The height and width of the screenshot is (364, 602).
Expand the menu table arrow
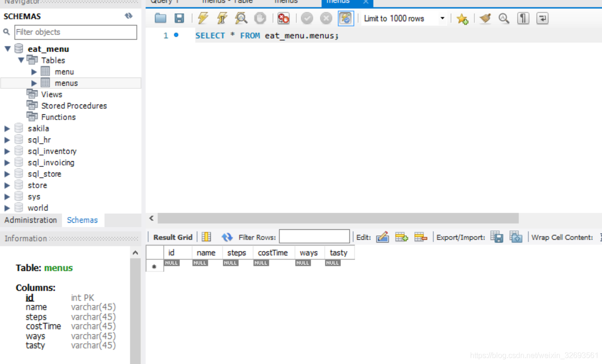coord(34,72)
